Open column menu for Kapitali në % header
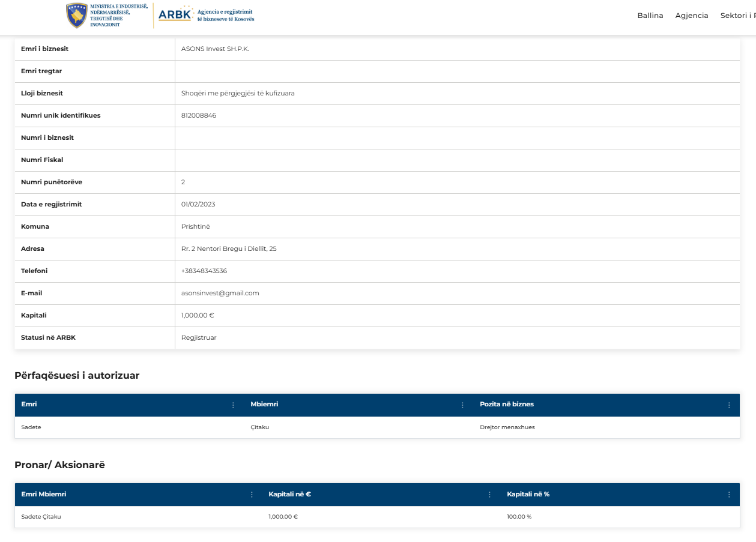 tap(729, 495)
